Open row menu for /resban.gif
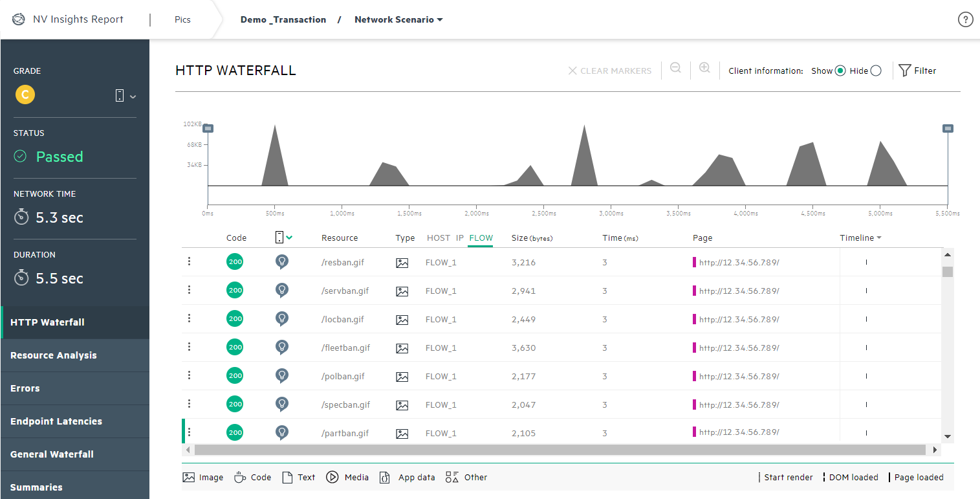 tap(189, 261)
